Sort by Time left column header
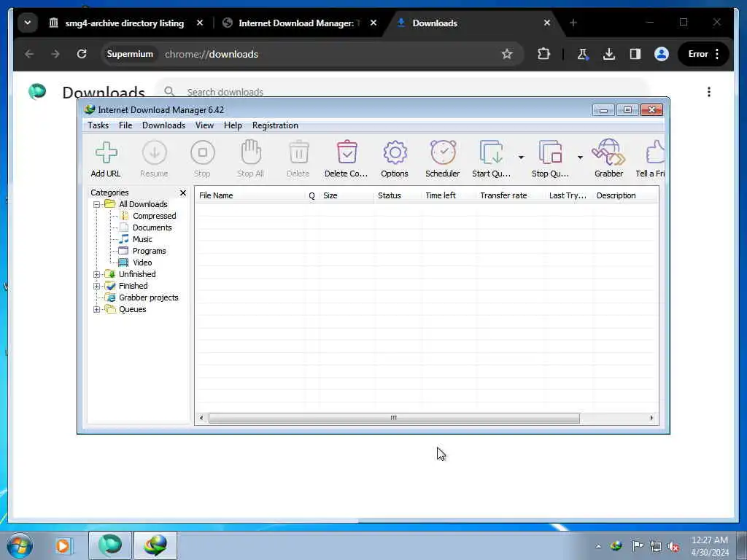The height and width of the screenshot is (560, 747). point(449,195)
